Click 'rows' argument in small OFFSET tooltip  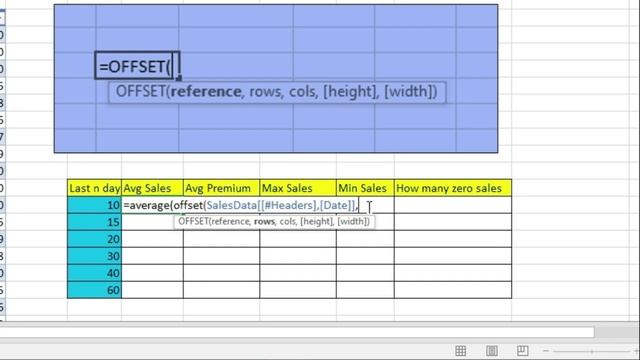(x=264, y=222)
